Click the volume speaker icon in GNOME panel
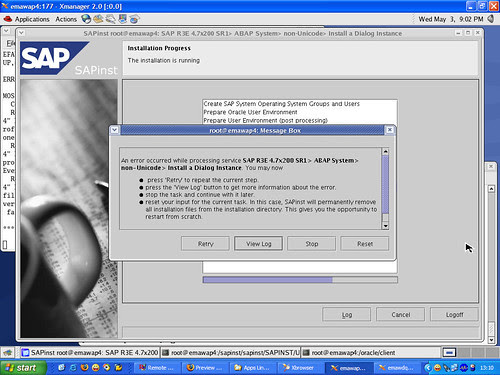500x375 pixels. click(491, 19)
